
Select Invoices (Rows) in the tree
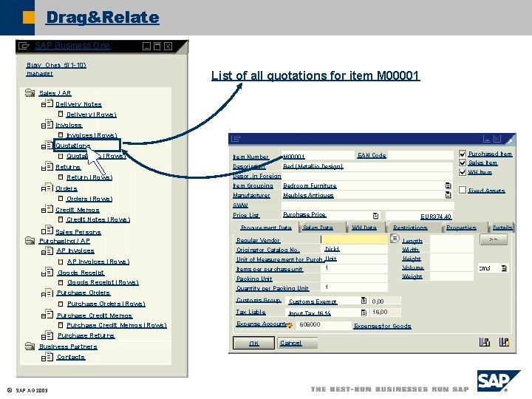(92, 135)
